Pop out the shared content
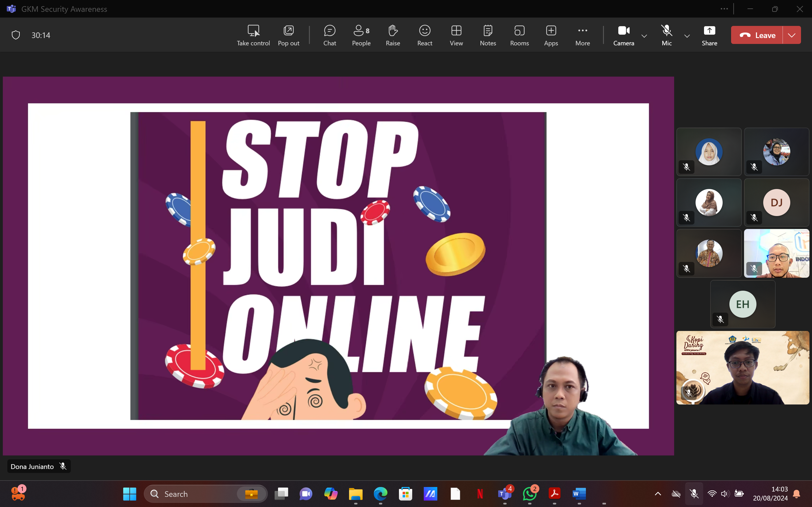 point(288,35)
